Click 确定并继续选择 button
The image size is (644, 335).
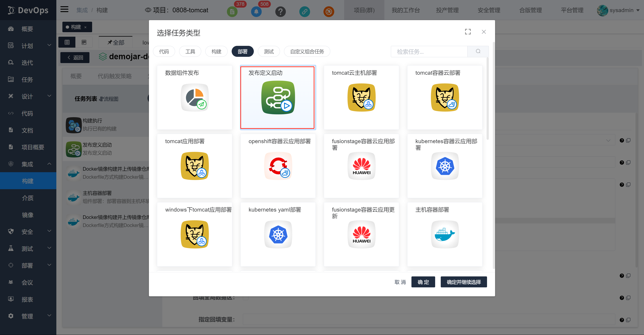point(464,282)
